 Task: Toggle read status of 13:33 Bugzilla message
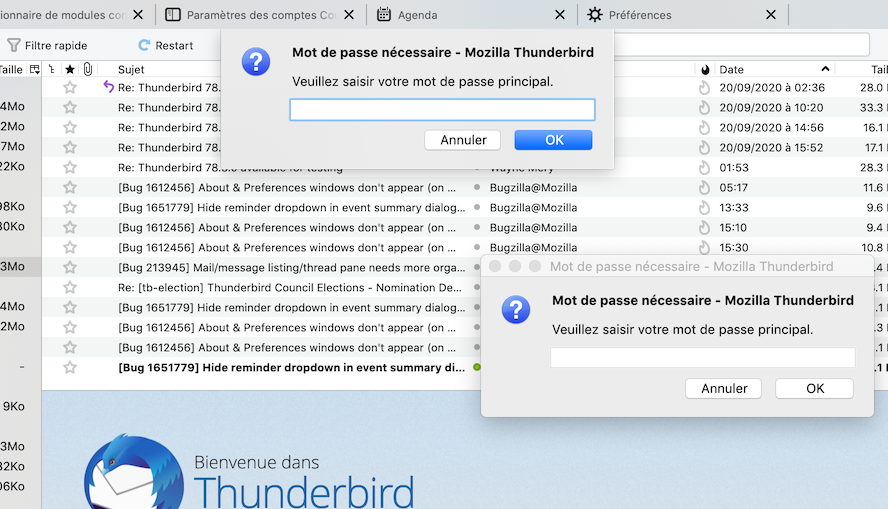tap(477, 207)
